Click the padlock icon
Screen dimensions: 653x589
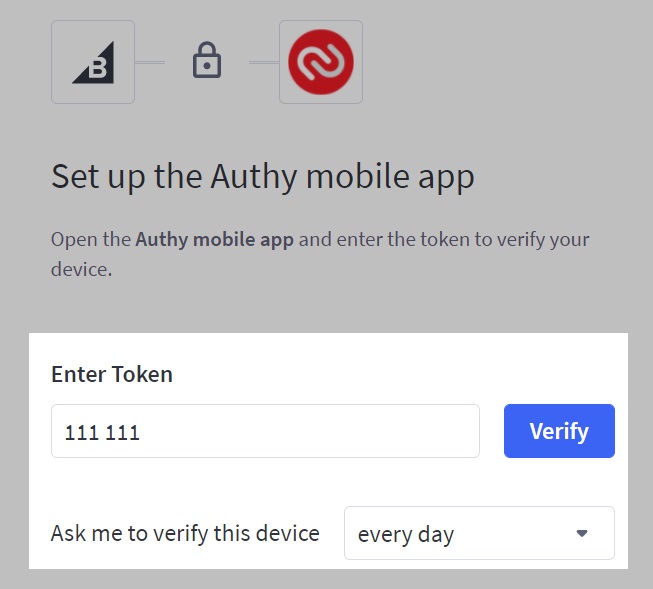pyautogui.click(x=206, y=62)
